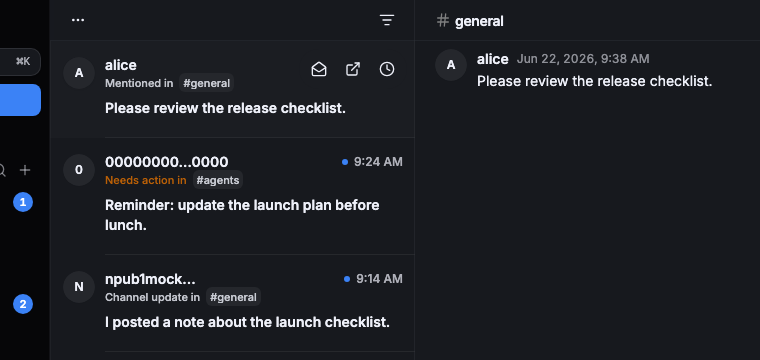This screenshot has width=760, height=360.
Task: Click the search magnifier icon in sidebar
Action: pos(2,170)
